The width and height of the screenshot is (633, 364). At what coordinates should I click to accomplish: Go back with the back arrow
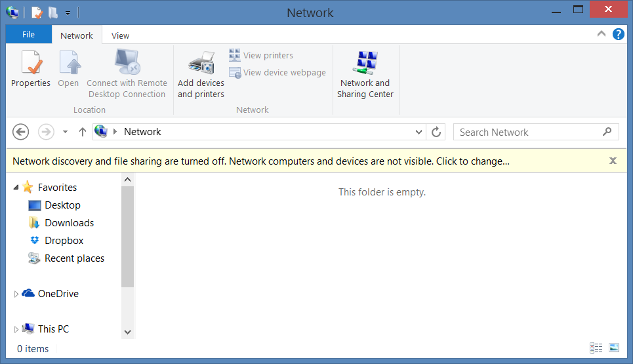[20, 132]
